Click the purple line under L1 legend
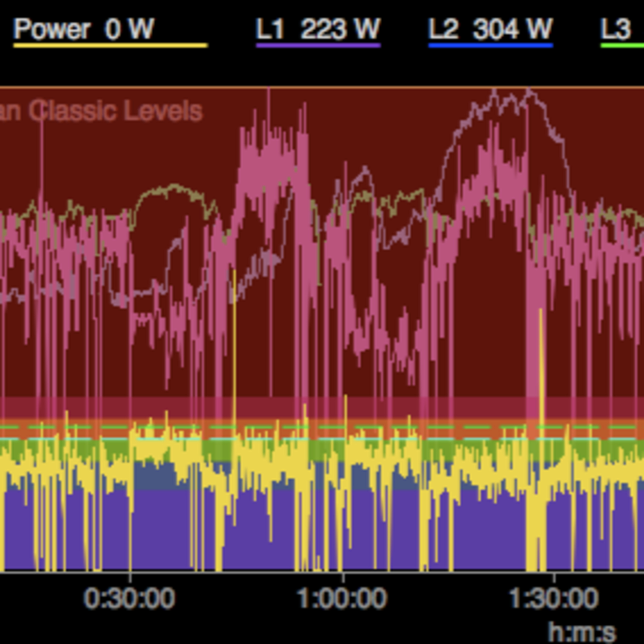Screen dimensions: 644x644 [318, 46]
